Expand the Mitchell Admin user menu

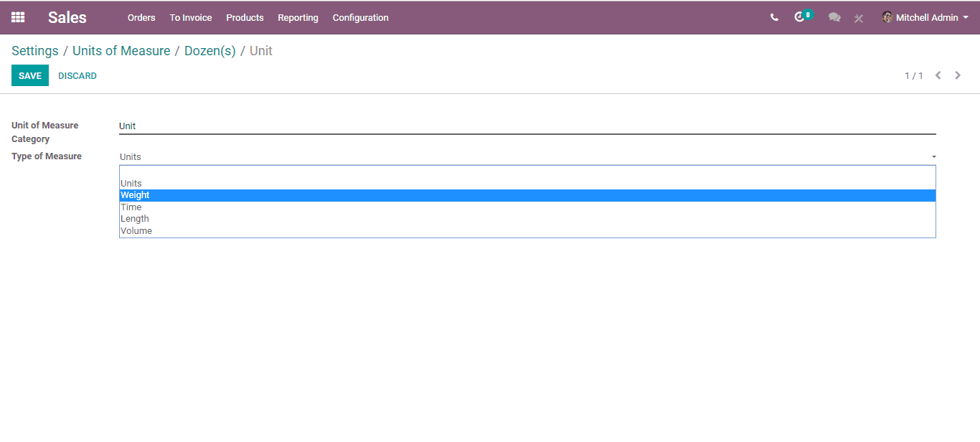tap(925, 17)
